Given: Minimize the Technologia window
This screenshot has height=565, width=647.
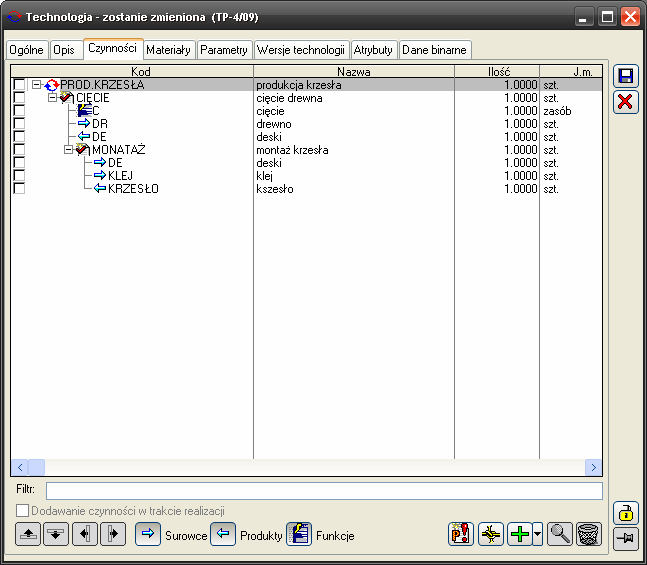Looking at the screenshot, I should pos(583,17).
